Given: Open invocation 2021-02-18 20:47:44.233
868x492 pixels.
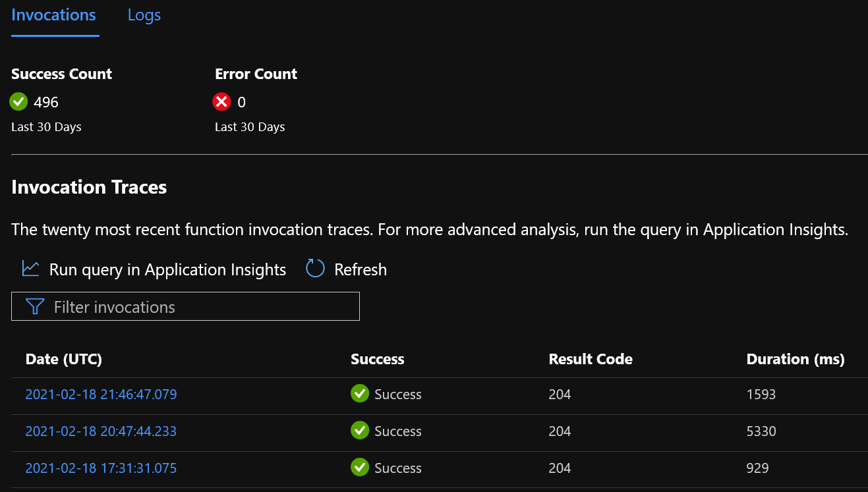Looking at the screenshot, I should [x=101, y=431].
